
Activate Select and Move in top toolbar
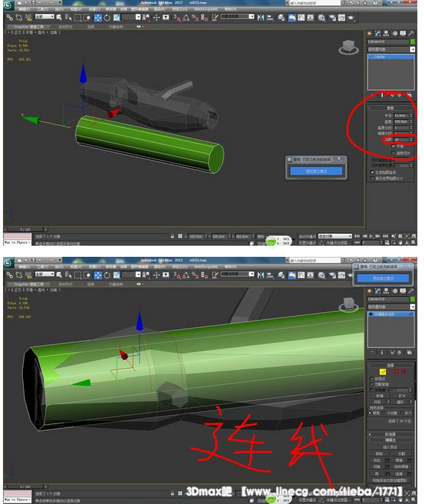(98, 17)
